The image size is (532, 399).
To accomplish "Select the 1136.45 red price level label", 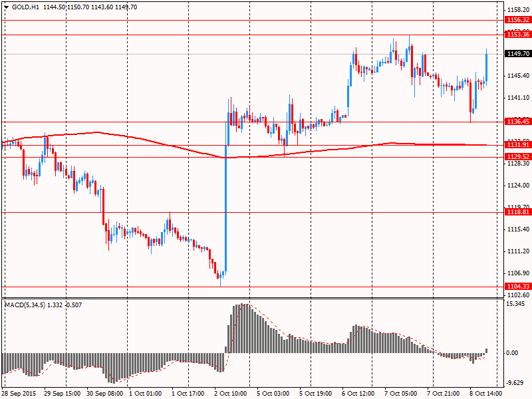I will pyautogui.click(x=518, y=122).
